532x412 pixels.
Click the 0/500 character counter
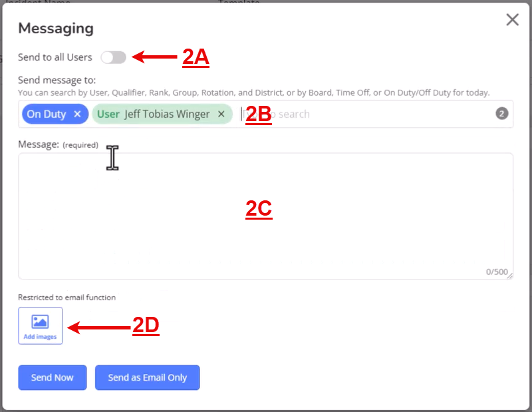click(x=497, y=272)
